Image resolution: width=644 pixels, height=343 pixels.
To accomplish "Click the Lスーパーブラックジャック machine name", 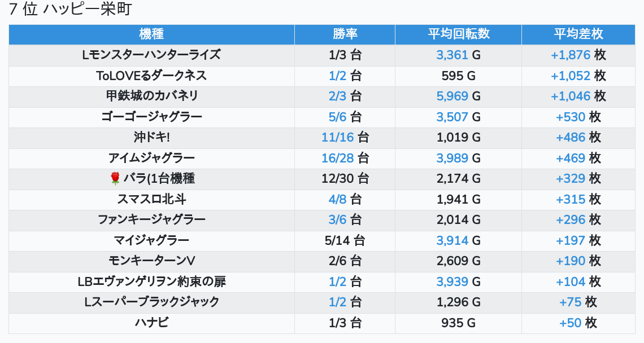I will coord(151,302).
